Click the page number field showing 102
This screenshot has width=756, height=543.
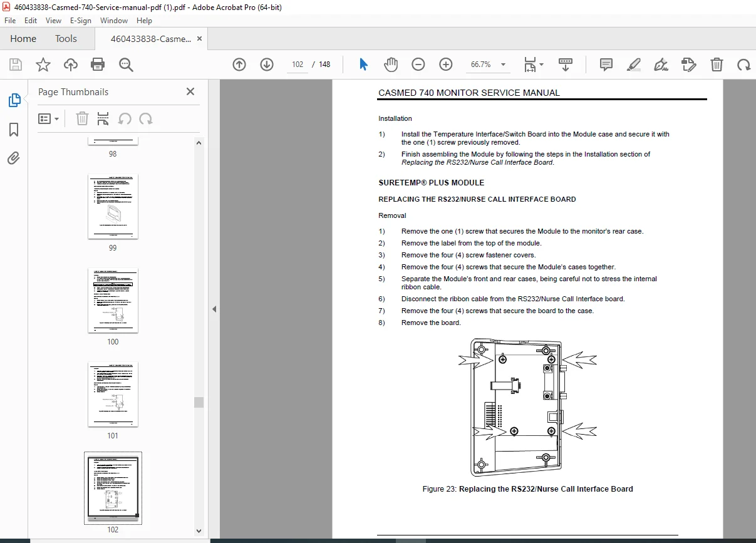(298, 65)
